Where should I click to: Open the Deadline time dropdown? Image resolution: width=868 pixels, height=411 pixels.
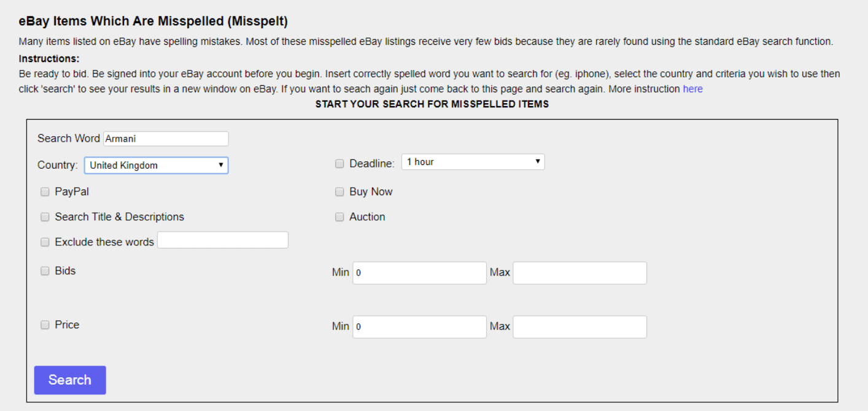click(473, 162)
